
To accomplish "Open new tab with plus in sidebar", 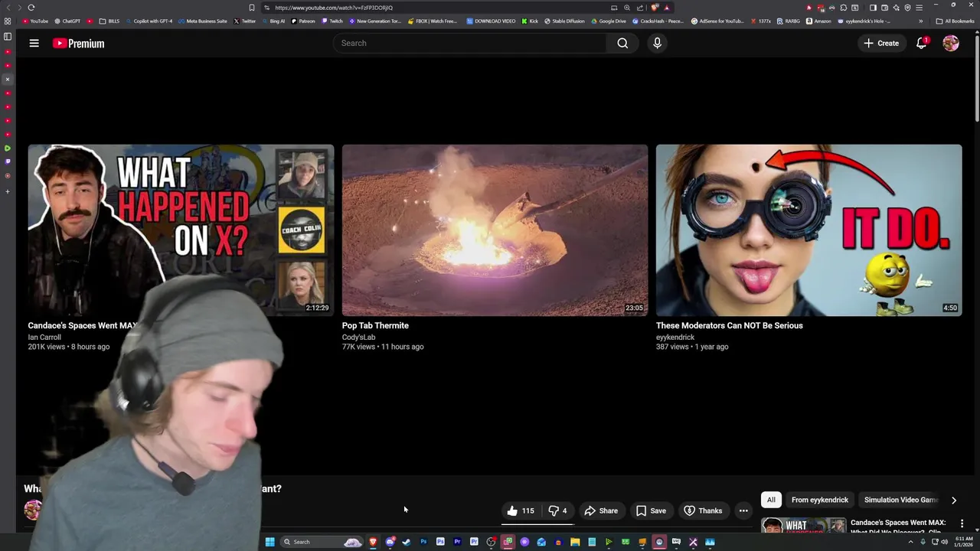I will 8,191.
